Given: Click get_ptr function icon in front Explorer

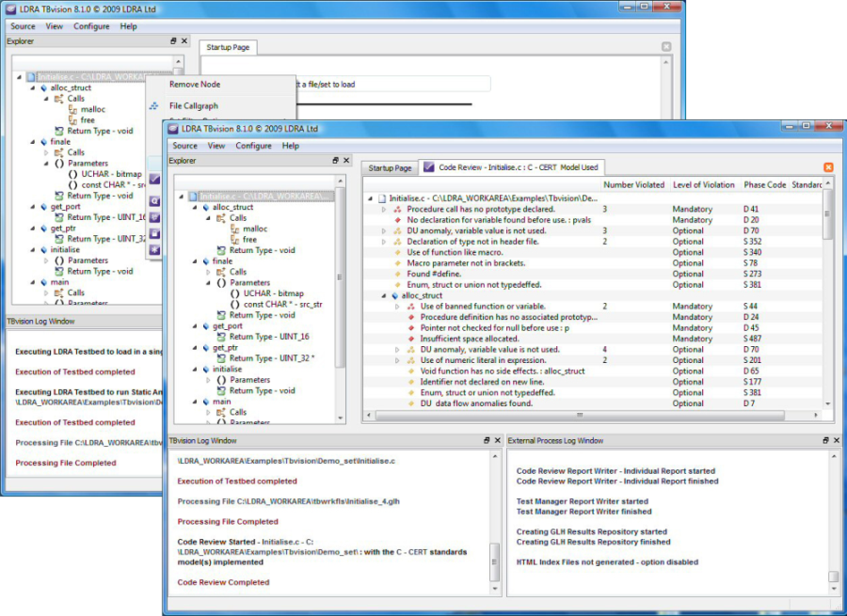Looking at the screenshot, I should click(206, 348).
